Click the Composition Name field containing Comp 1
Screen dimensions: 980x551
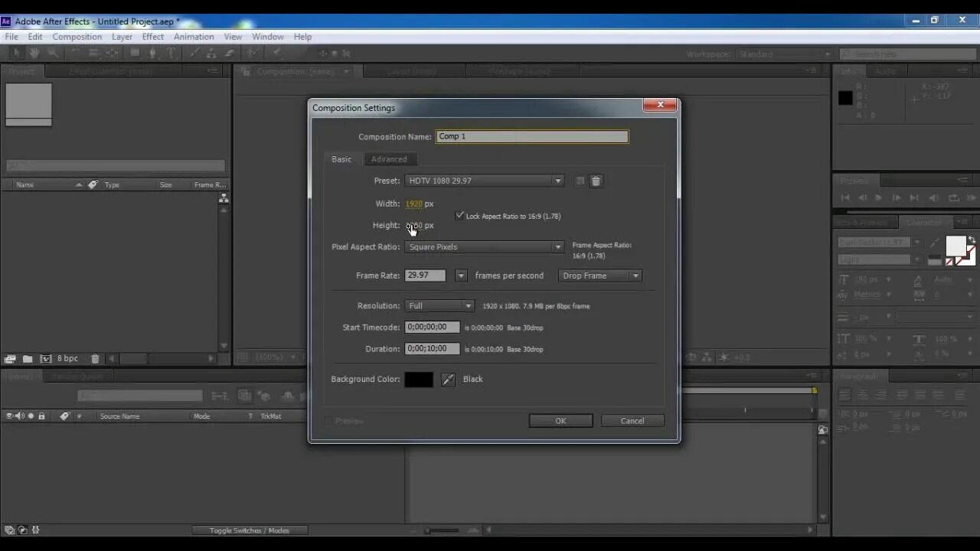coord(532,137)
